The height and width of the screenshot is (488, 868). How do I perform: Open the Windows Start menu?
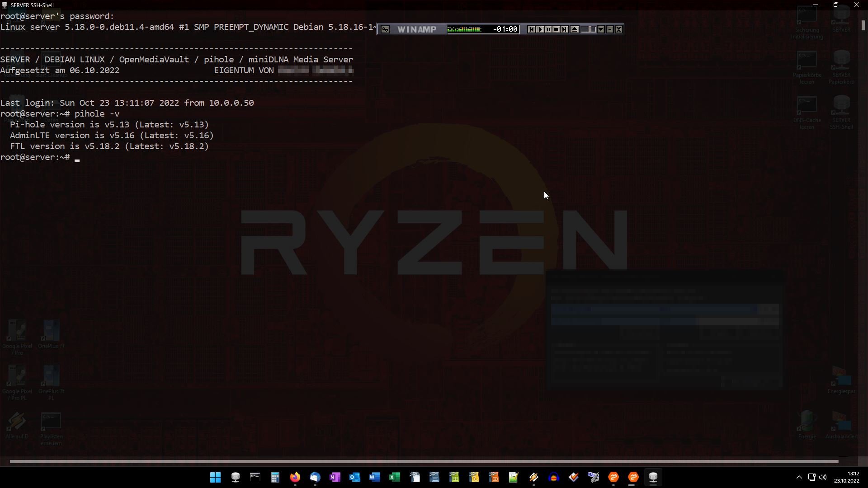click(x=216, y=477)
